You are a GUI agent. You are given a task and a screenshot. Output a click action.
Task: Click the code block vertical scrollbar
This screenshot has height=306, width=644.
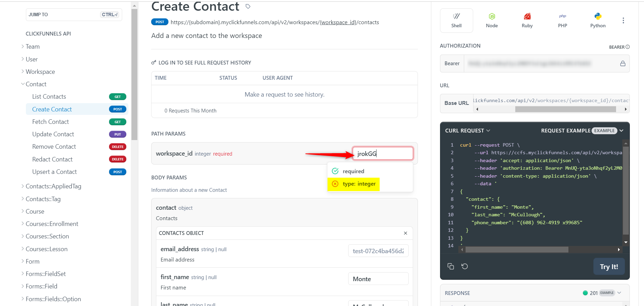[626, 190]
